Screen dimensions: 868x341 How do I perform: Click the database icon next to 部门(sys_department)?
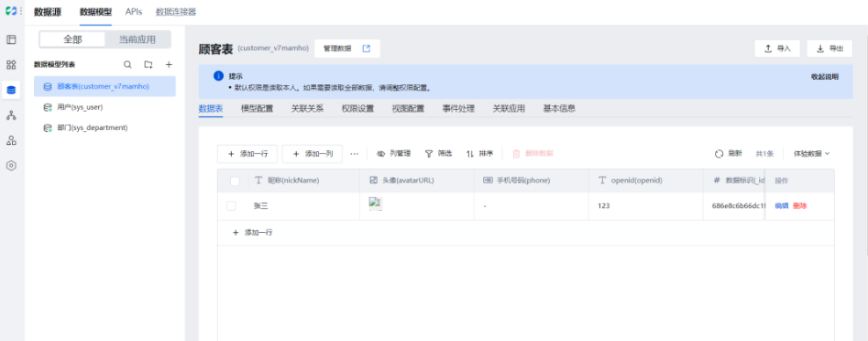48,128
